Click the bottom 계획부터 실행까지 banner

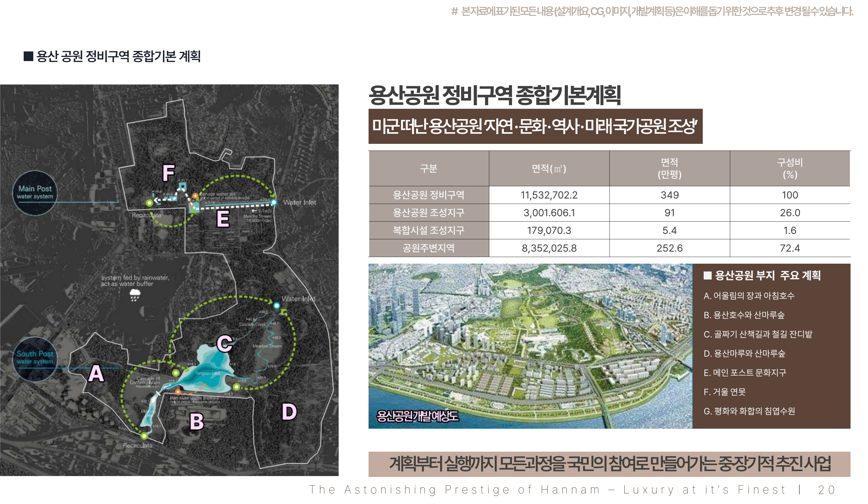pos(609,464)
